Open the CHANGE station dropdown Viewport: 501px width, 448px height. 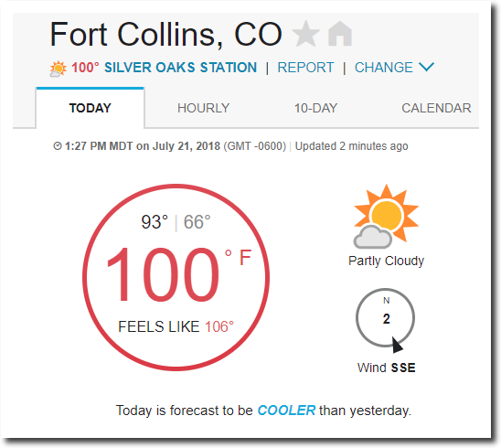pyautogui.click(x=394, y=68)
